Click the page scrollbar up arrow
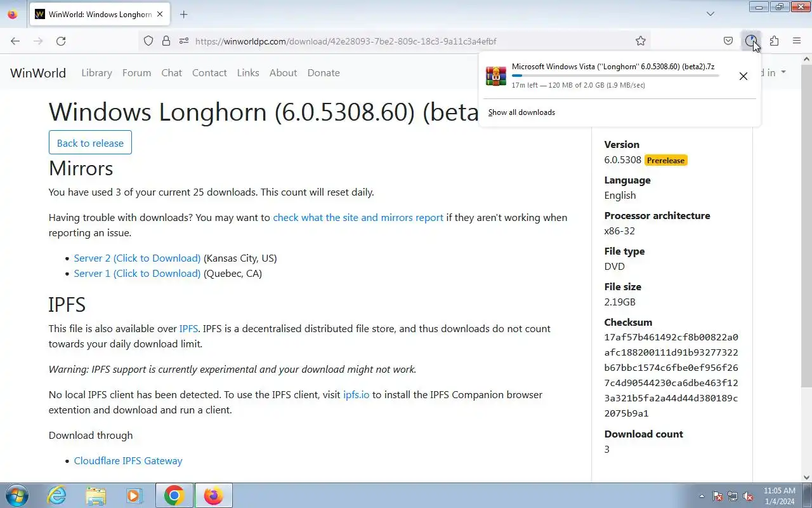812x508 pixels. [x=806, y=60]
